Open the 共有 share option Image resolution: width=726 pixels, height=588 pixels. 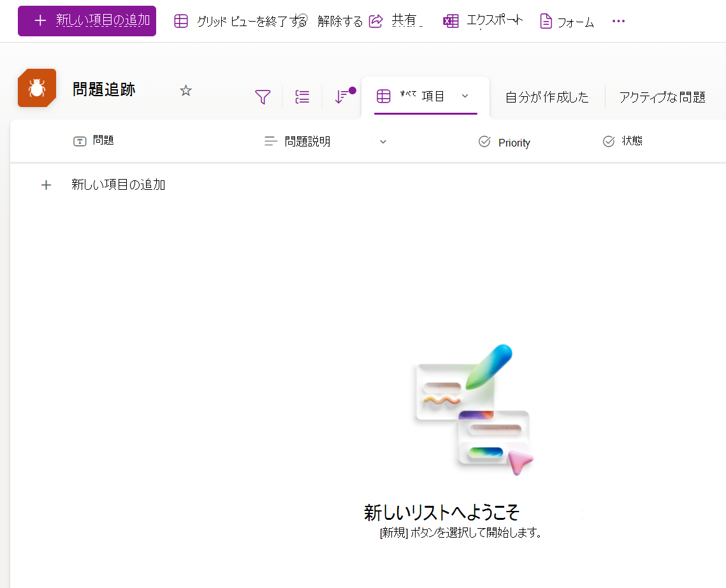click(x=405, y=20)
